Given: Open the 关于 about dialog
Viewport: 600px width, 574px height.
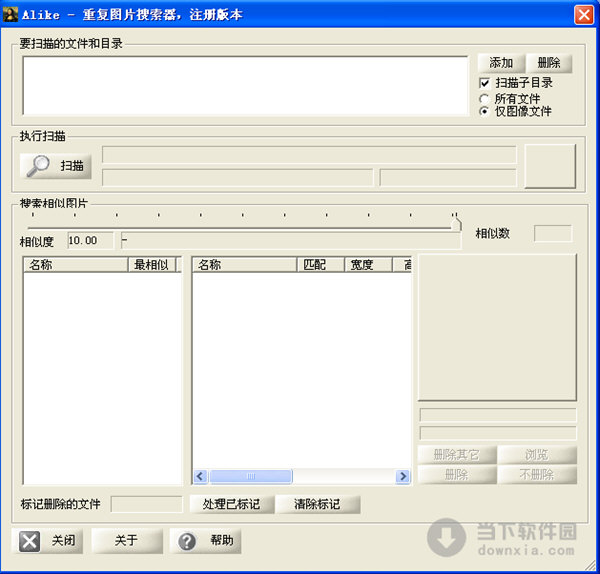Looking at the screenshot, I should pyautogui.click(x=127, y=541).
